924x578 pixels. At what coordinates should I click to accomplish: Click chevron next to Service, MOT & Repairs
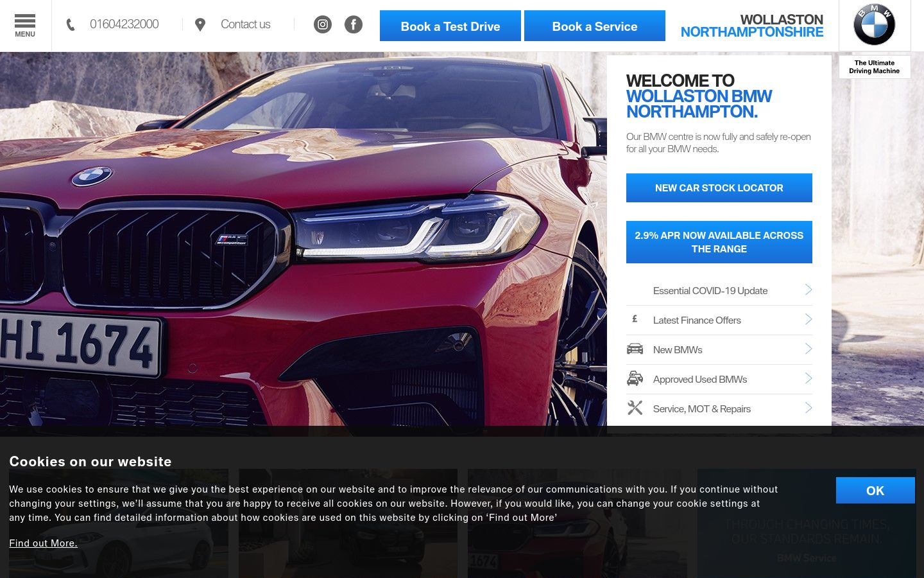[x=809, y=408]
